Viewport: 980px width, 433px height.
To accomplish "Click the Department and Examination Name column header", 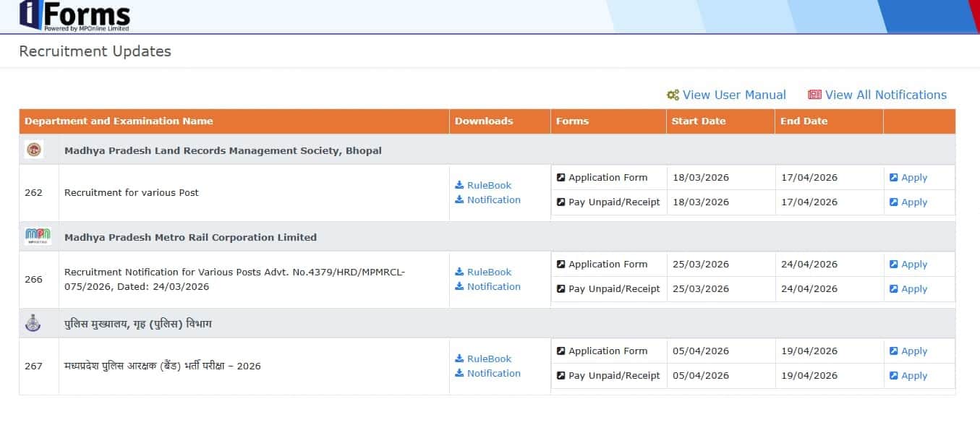I will pyautogui.click(x=119, y=121).
